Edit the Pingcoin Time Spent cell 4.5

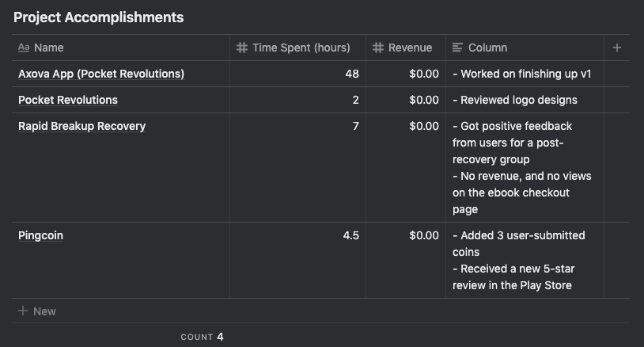point(297,235)
